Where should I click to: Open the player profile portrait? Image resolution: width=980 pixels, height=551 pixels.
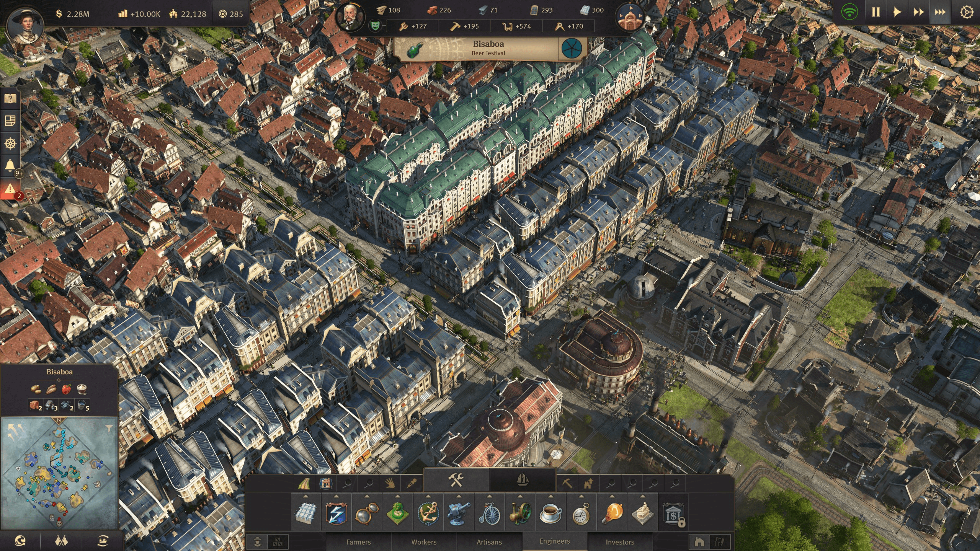tap(25, 25)
